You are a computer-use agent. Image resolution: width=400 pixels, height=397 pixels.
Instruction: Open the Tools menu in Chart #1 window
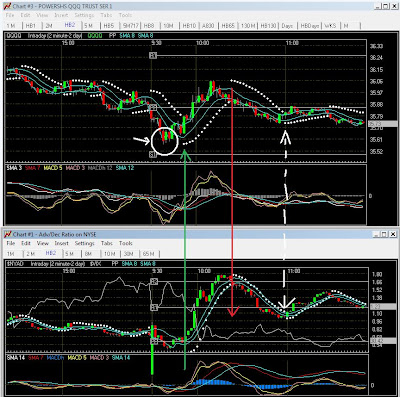coord(126,243)
